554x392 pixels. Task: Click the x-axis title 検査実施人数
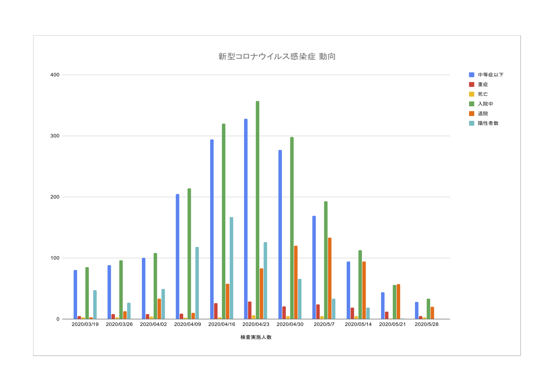256,337
